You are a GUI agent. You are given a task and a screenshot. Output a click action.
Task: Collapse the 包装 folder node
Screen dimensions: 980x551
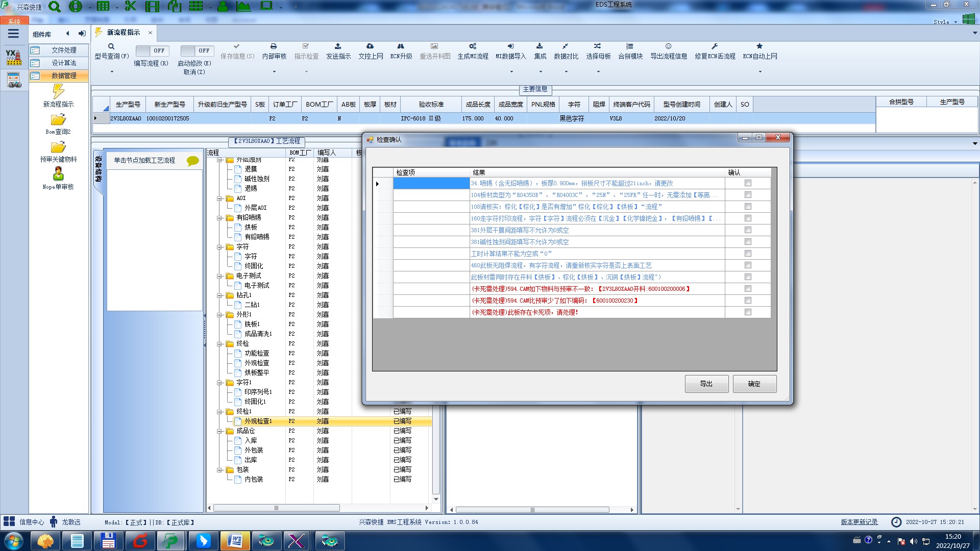tap(219, 470)
